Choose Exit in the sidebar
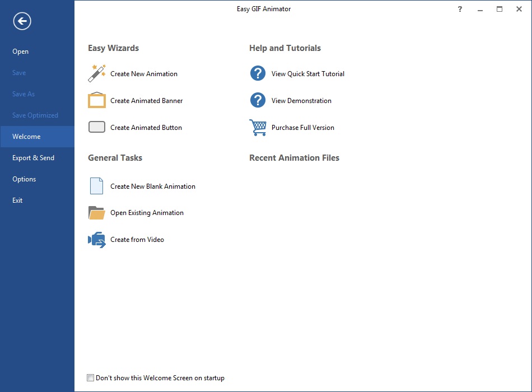The image size is (532, 392). tap(37, 200)
